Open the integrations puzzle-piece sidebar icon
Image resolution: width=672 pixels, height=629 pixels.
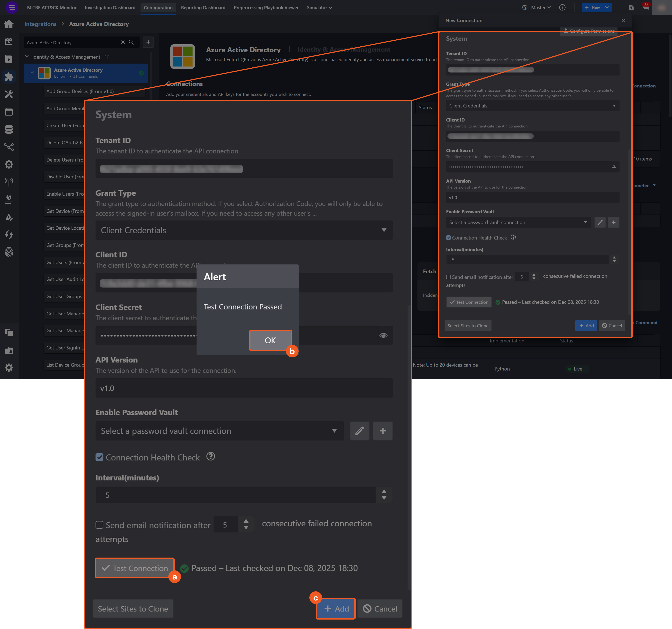point(9,76)
